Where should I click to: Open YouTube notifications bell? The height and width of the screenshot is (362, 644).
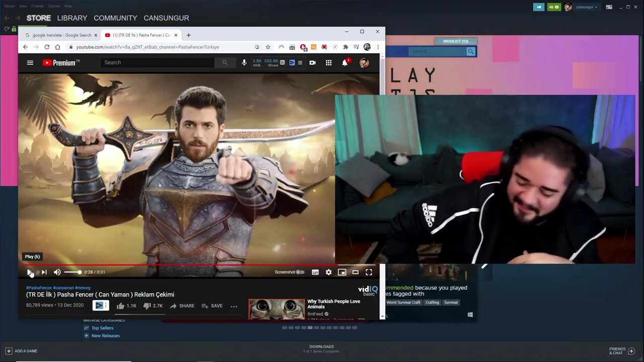345,62
